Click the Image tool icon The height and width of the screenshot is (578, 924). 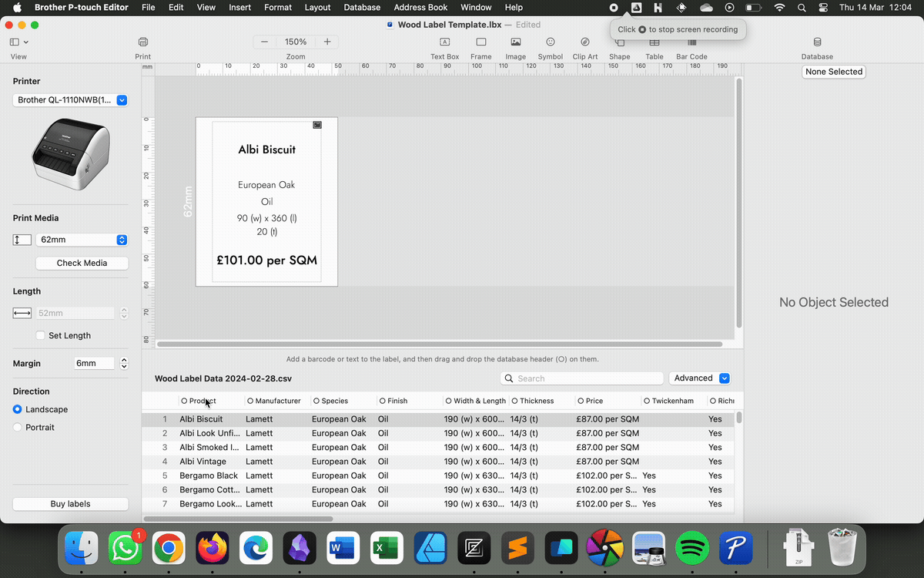click(515, 42)
